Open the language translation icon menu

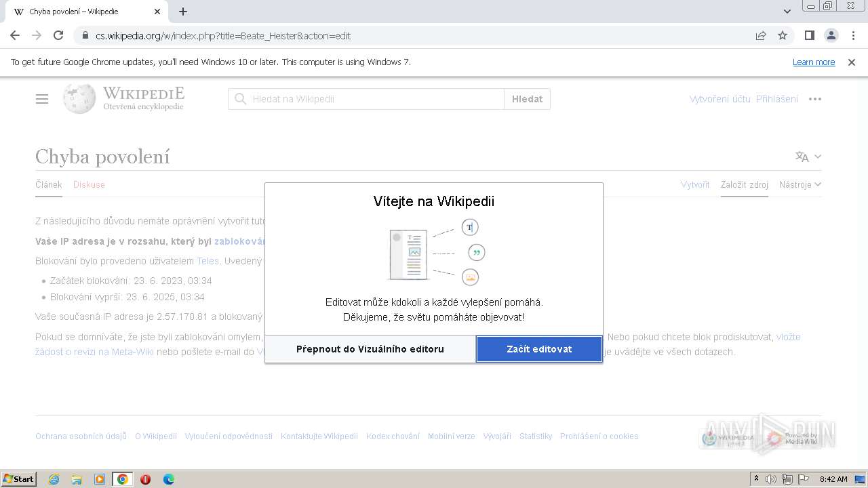tap(808, 157)
